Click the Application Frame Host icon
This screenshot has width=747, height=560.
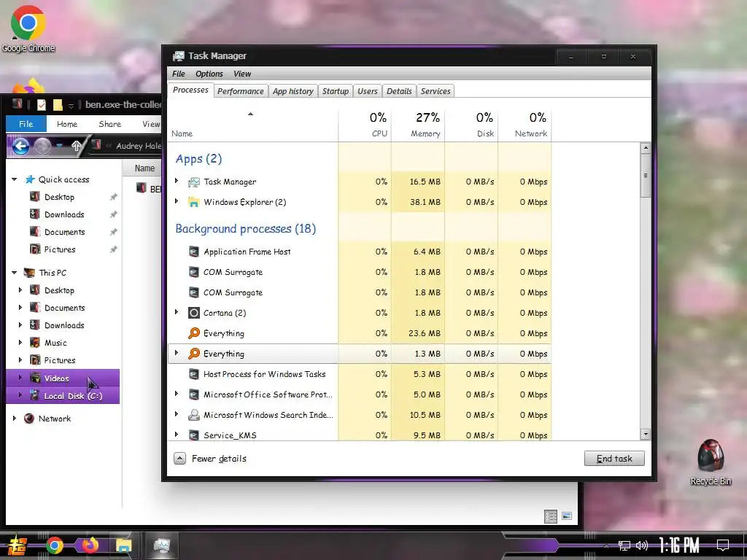click(193, 252)
